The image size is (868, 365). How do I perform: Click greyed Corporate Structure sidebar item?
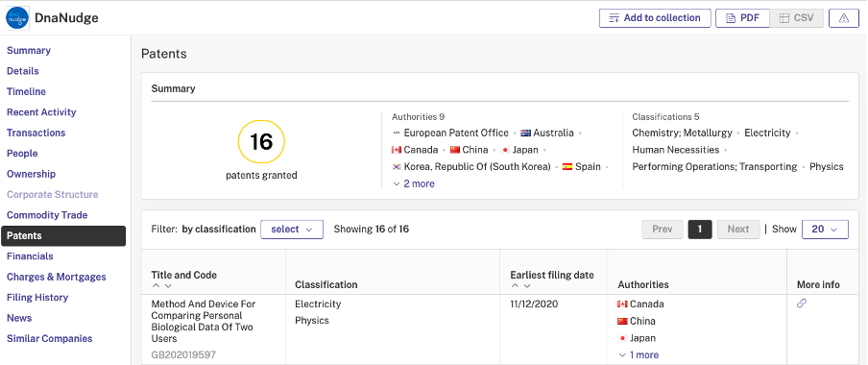click(x=53, y=194)
